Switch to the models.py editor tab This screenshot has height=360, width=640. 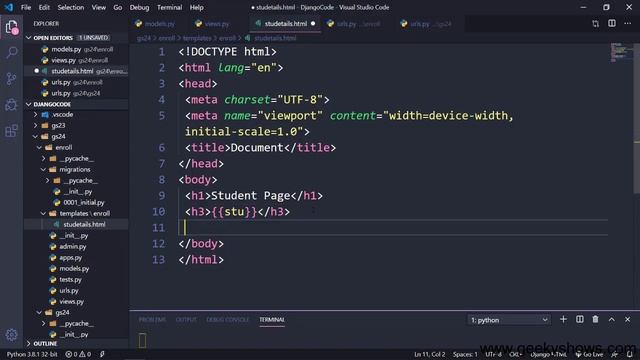tap(160, 24)
